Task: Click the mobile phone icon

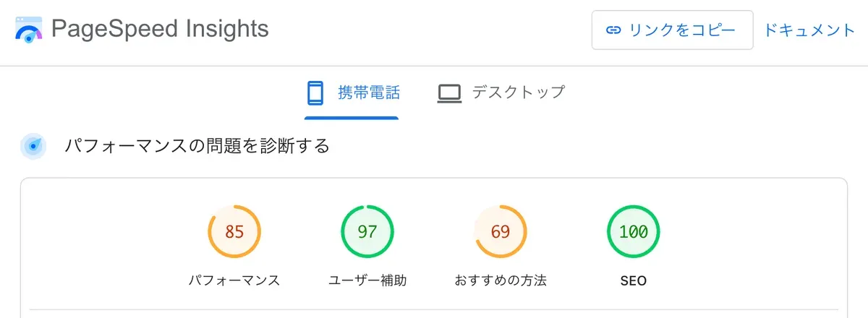Action: point(315,93)
